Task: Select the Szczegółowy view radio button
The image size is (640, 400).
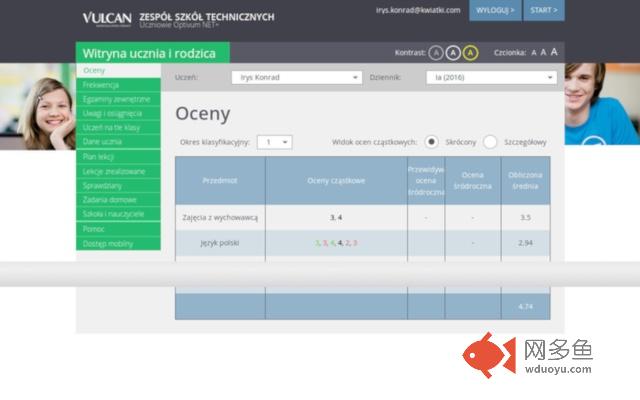Action: coord(490,142)
